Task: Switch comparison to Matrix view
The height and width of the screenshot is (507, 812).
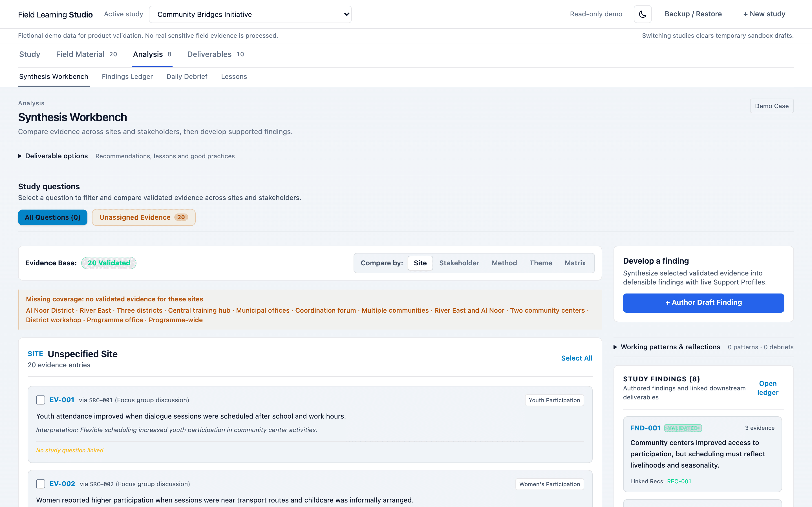Action: (575, 263)
